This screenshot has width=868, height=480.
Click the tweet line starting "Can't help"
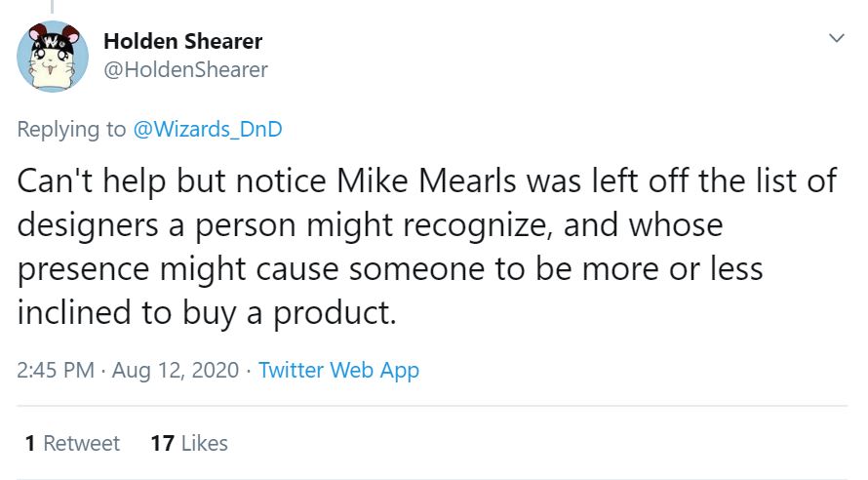click(x=426, y=182)
